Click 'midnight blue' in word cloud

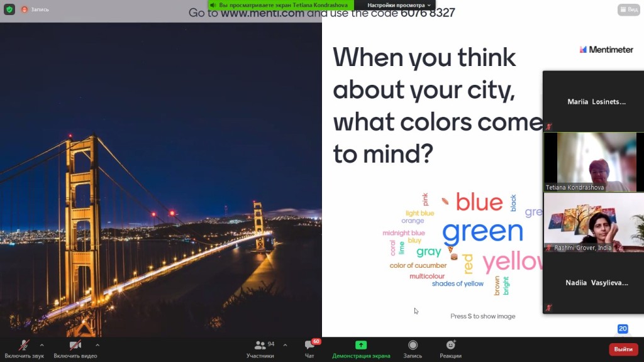pos(404,233)
